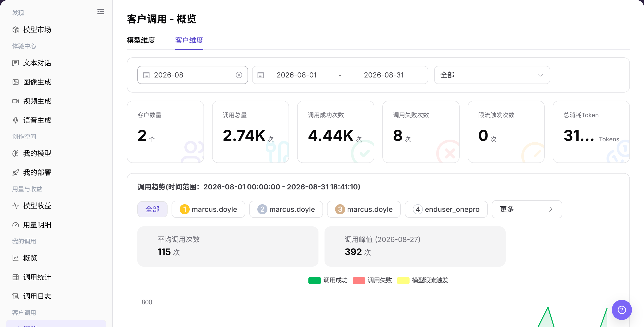Clear the 2026-08 month selection

[239, 75]
